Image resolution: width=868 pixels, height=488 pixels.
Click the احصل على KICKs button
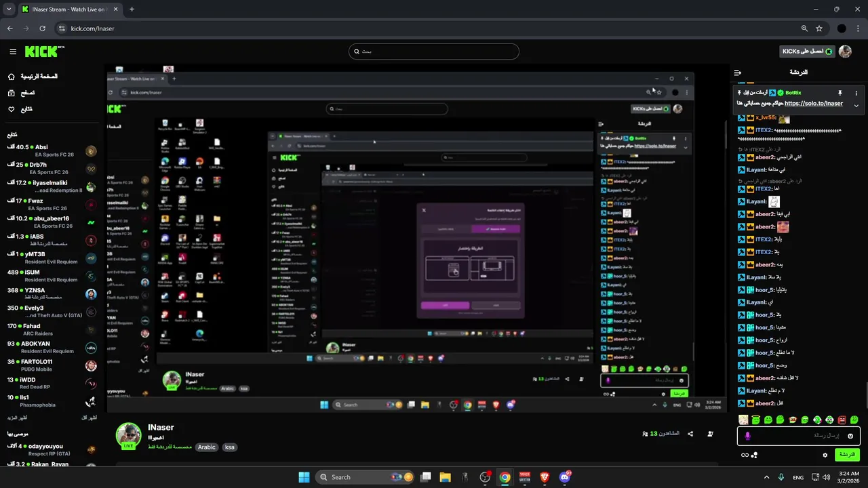point(808,52)
